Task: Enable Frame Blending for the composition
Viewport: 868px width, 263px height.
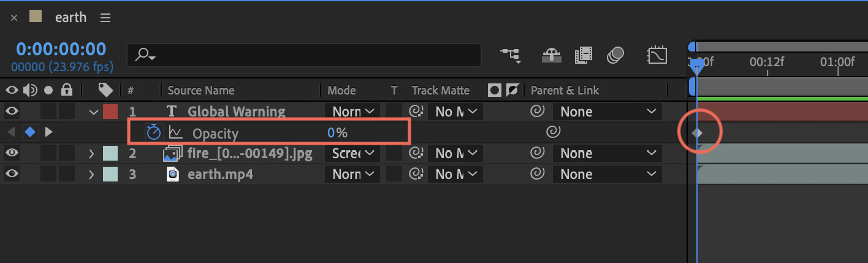Action: point(583,55)
